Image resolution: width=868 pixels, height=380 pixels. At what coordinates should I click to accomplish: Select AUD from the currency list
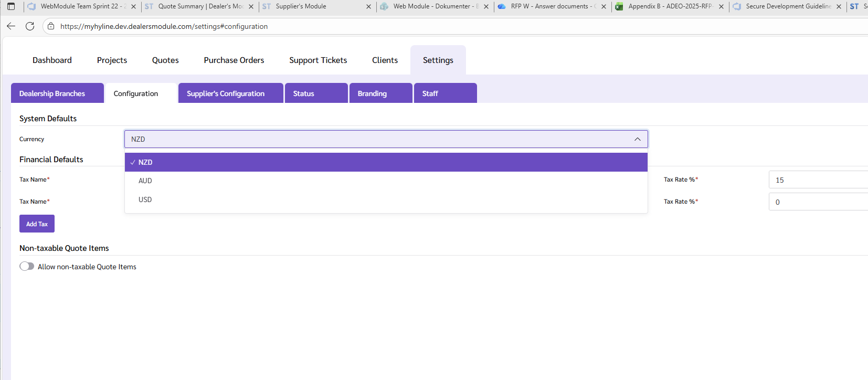145,181
